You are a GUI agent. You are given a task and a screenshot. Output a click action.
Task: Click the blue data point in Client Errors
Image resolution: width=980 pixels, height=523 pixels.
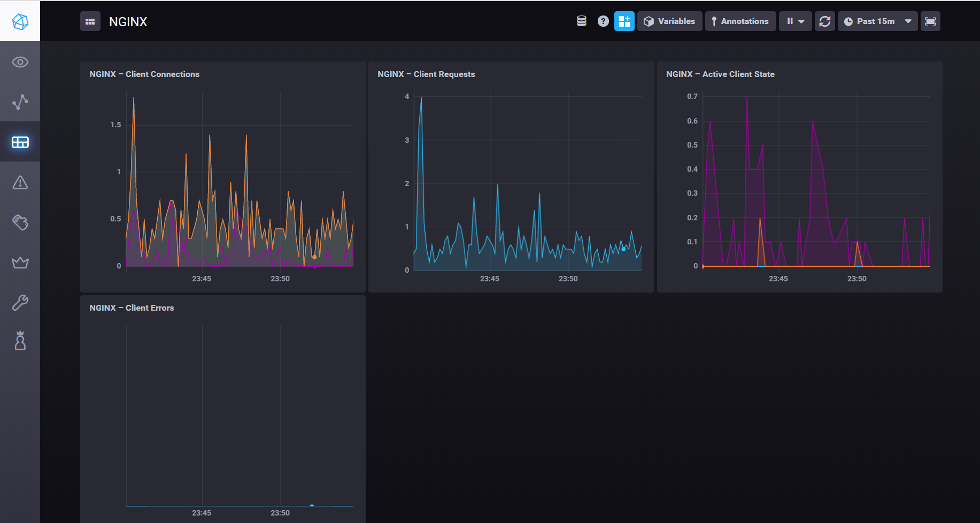312,505
